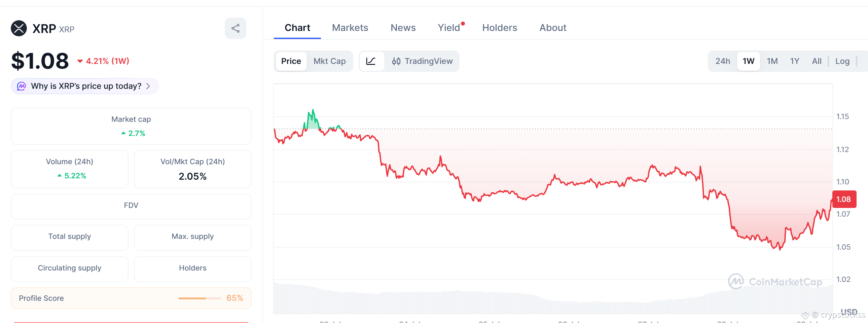This screenshot has height=323, width=868.
Task: Switch to the Holders tab
Action: click(499, 28)
